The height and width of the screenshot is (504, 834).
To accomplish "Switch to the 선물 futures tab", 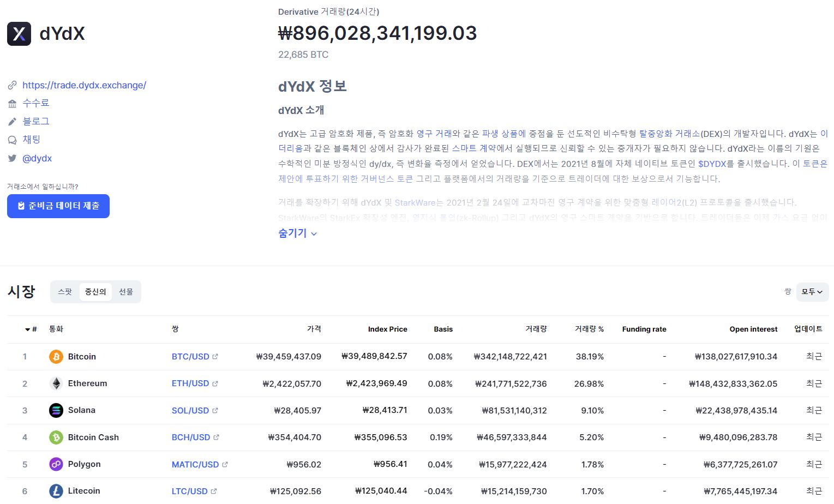I will pyautogui.click(x=126, y=292).
